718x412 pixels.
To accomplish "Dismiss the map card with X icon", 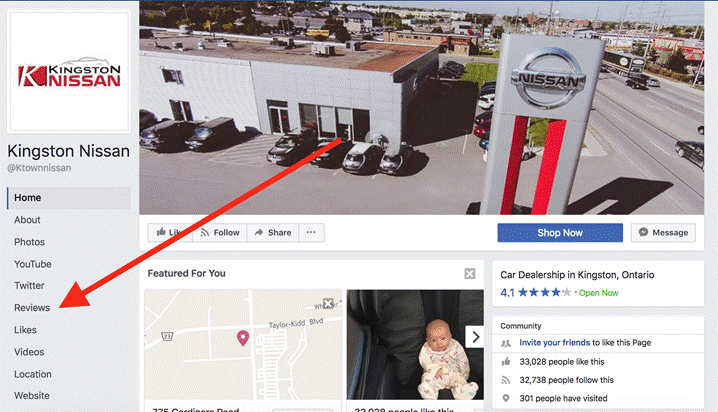I will [x=328, y=303].
